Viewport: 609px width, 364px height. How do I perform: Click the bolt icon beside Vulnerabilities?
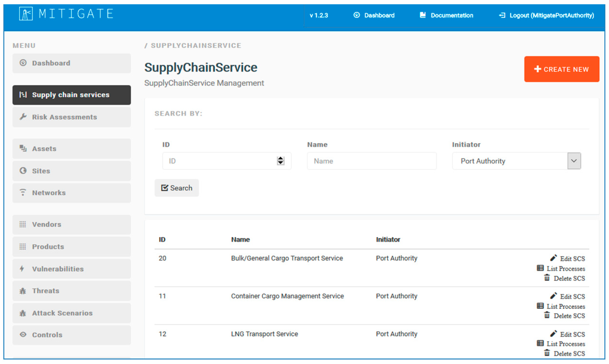(22, 269)
